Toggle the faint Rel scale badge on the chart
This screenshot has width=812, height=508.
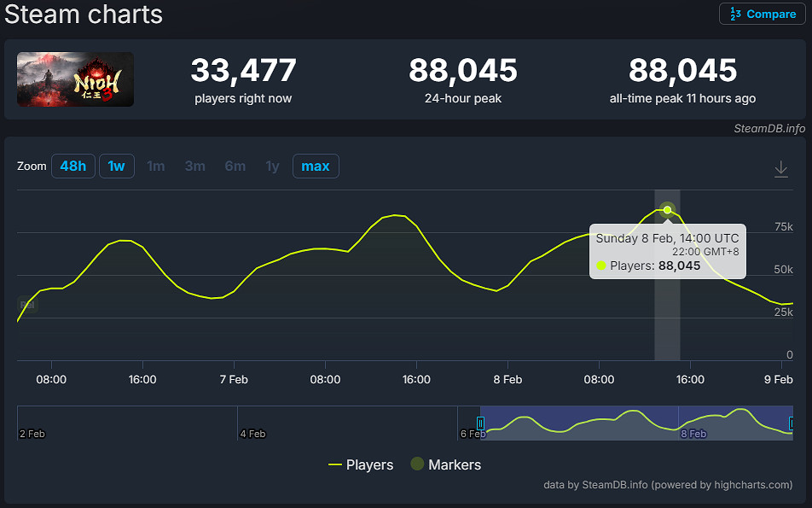[x=27, y=304]
